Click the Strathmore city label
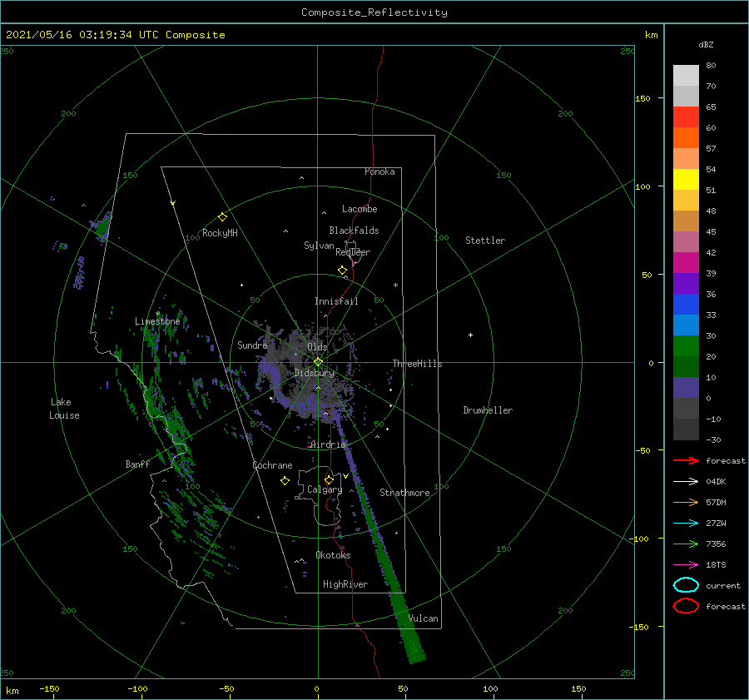 (x=404, y=493)
